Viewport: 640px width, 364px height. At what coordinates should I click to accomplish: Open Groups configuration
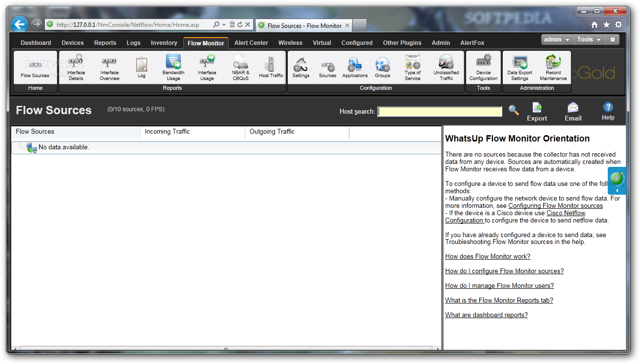point(383,67)
